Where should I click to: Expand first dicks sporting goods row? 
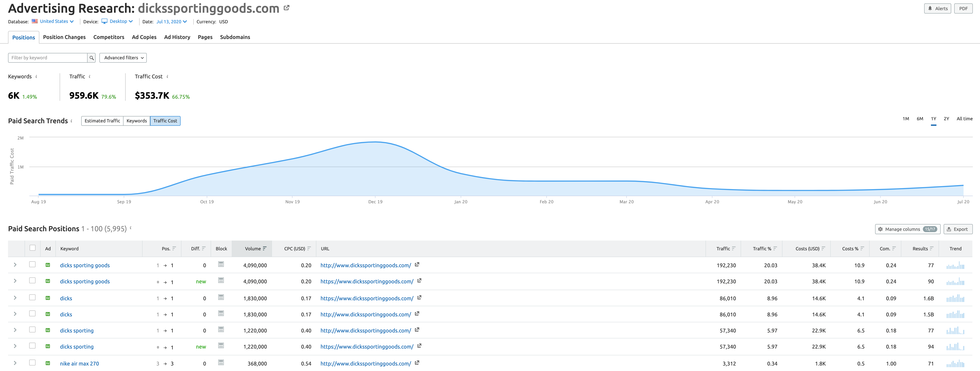click(15, 265)
